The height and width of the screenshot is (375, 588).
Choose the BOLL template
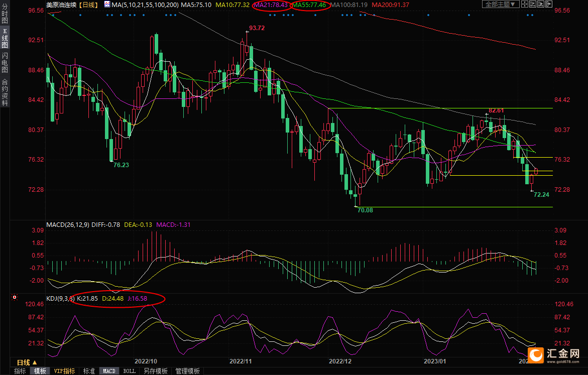tap(130, 371)
